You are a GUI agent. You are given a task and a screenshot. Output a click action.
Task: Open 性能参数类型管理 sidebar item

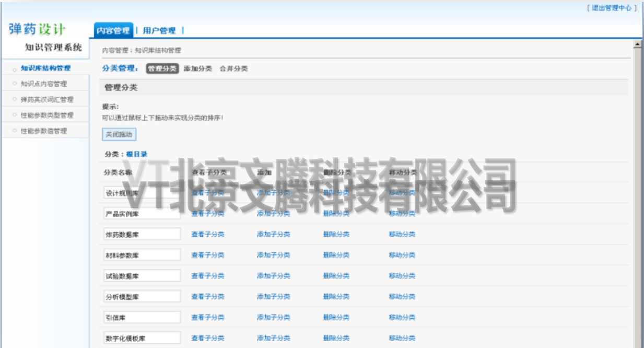click(x=46, y=115)
